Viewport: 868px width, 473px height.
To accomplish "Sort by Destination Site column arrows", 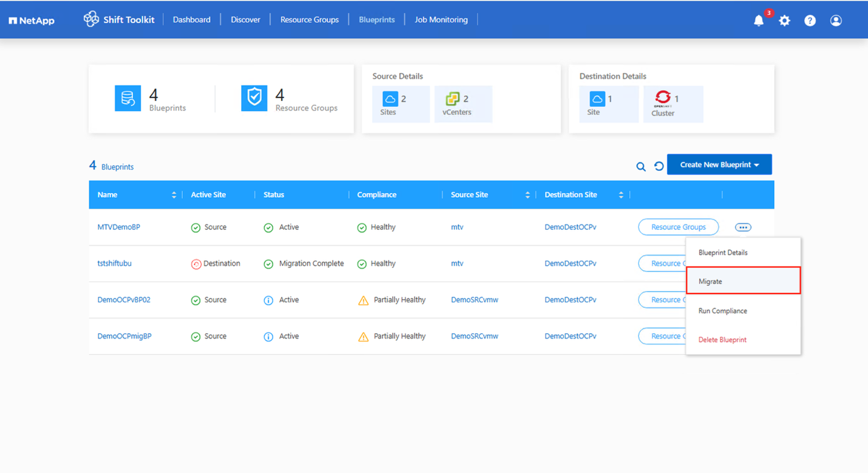I will point(621,195).
